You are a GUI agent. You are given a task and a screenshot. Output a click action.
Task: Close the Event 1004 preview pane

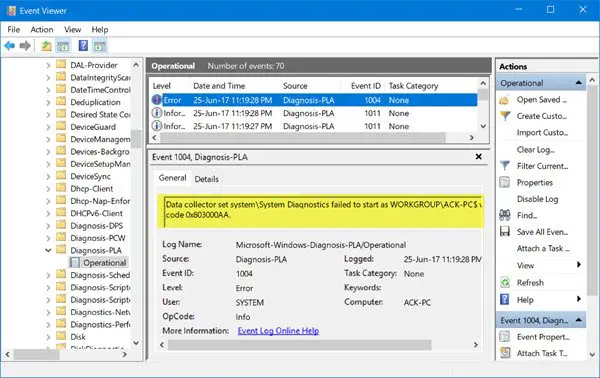coord(478,156)
